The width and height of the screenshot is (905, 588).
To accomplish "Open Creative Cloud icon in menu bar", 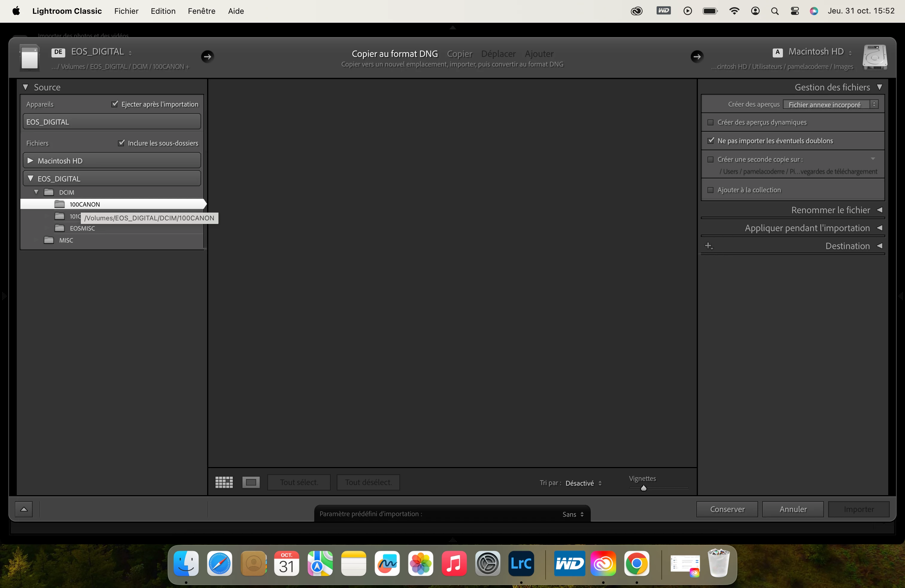I will [637, 11].
